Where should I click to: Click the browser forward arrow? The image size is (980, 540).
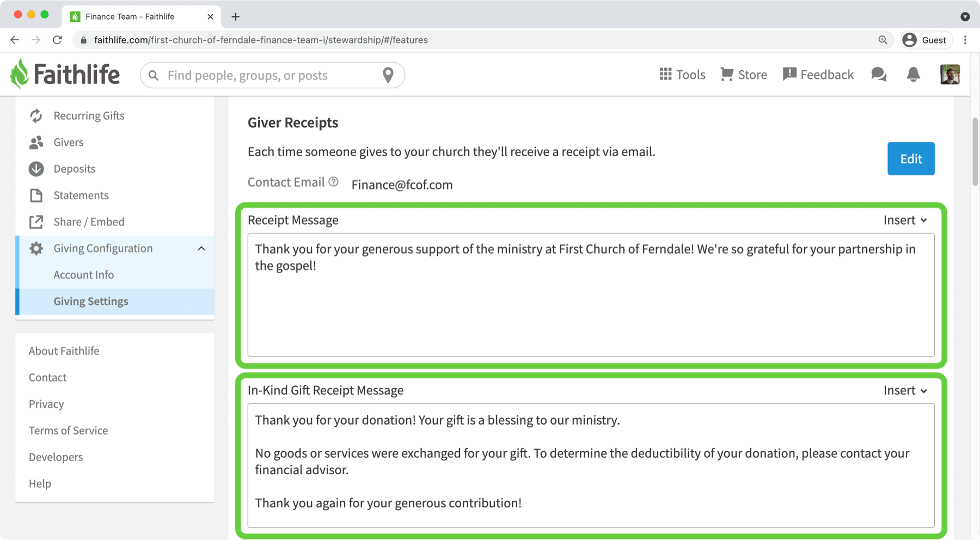pos(36,40)
